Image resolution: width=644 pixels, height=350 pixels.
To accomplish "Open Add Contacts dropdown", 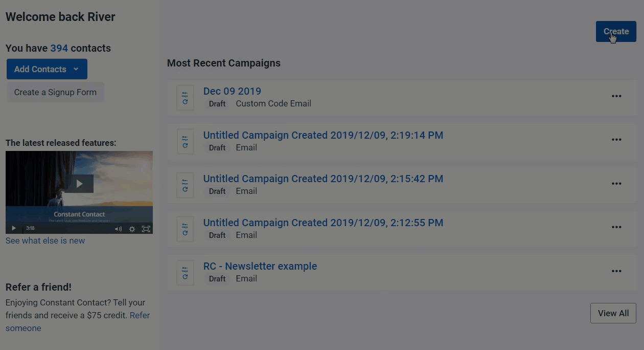I will click(47, 69).
